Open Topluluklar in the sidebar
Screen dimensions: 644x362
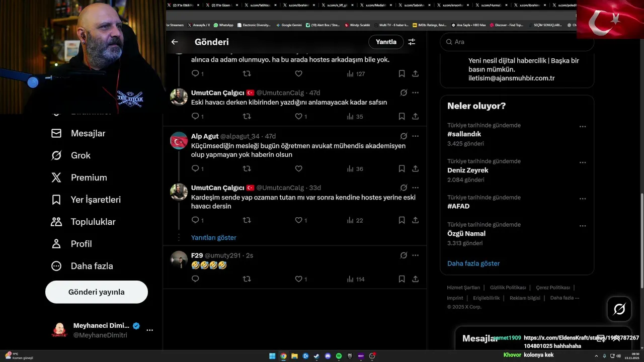point(84,222)
